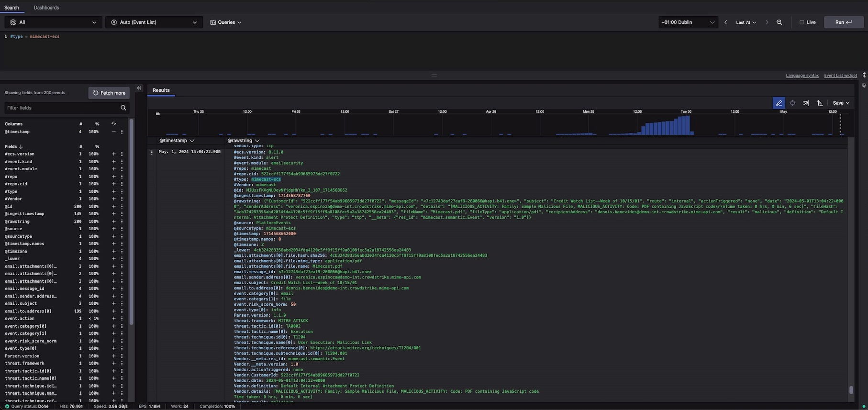The height and width of the screenshot is (410, 868).
Task: Click the Filter fields input box
Action: tap(62, 108)
